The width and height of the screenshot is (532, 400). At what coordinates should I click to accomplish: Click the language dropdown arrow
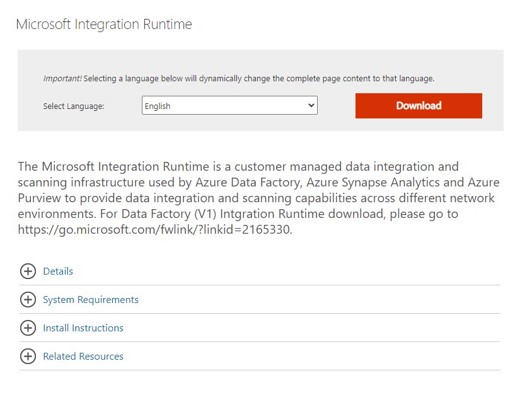(311, 106)
